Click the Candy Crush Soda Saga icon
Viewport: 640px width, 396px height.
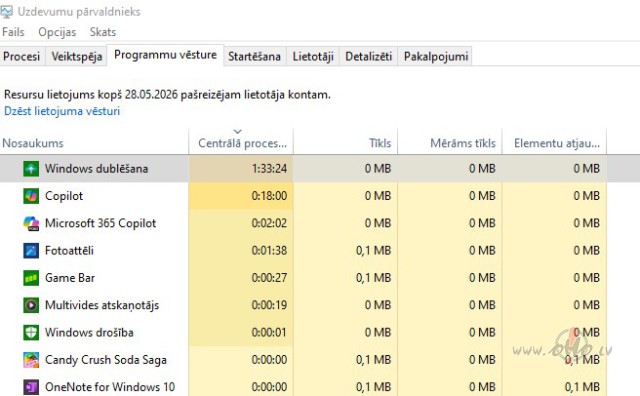pos(31,360)
